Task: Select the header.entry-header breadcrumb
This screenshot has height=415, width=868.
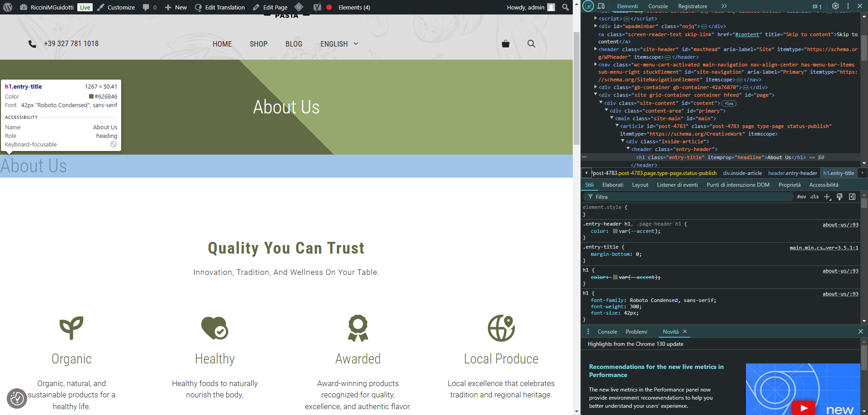Action: [793, 173]
